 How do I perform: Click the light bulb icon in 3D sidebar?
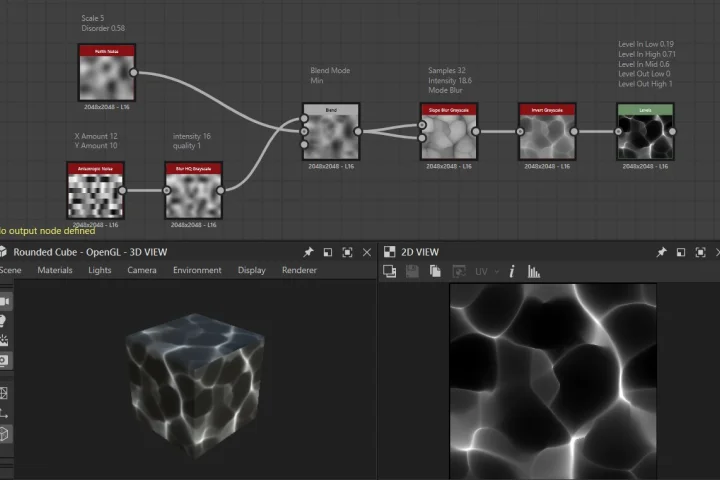tap(3, 321)
